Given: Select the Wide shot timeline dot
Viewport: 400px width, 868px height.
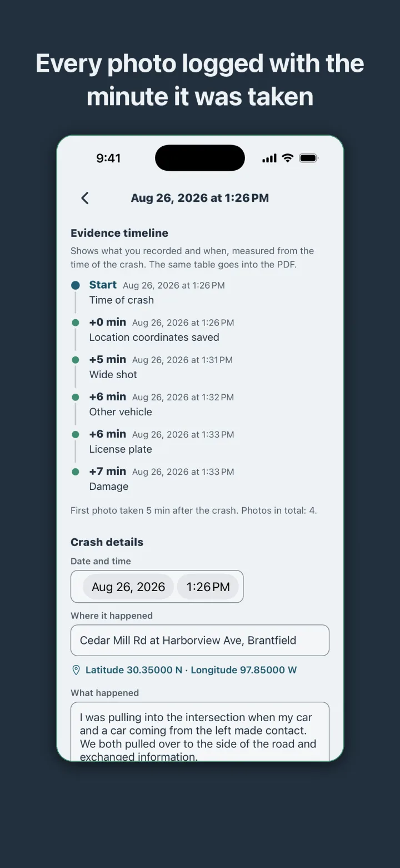Looking at the screenshot, I should click(76, 360).
